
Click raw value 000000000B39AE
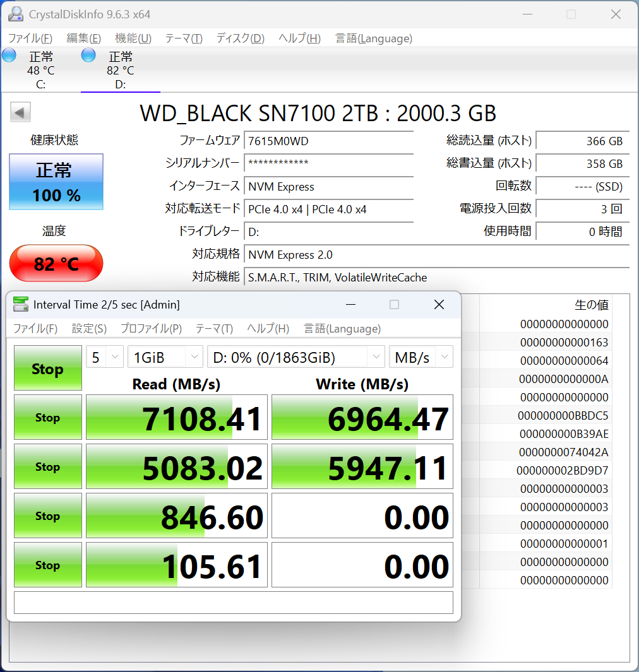click(564, 434)
